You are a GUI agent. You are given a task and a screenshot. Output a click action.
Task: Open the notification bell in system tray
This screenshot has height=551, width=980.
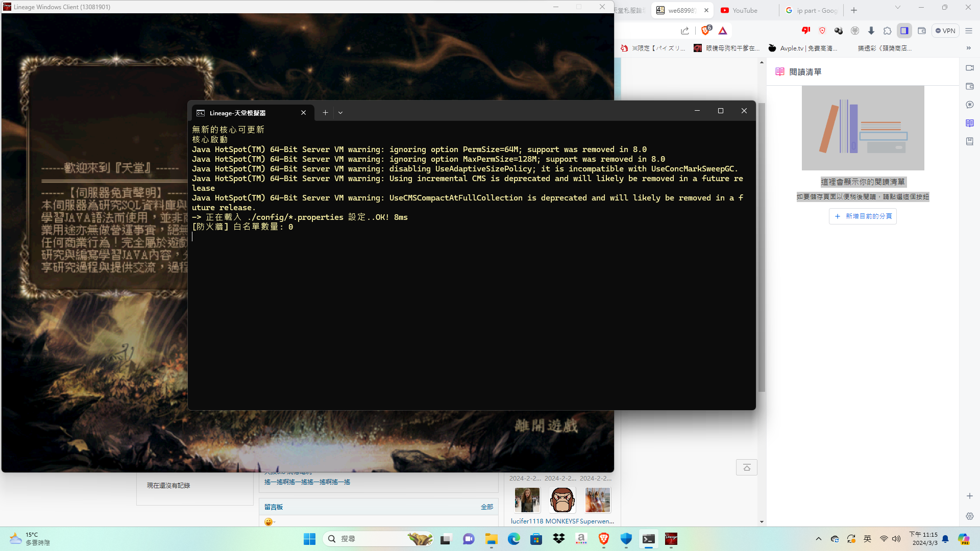pyautogui.click(x=945, y=539)
